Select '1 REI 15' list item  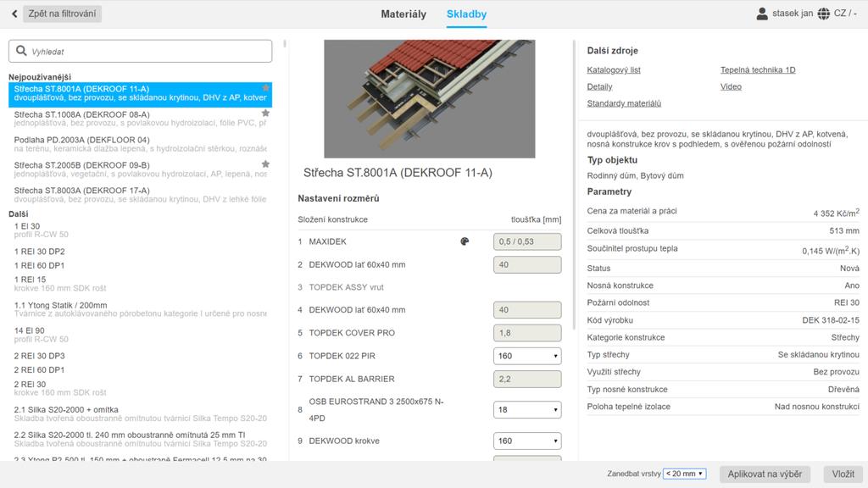(140, 284)
